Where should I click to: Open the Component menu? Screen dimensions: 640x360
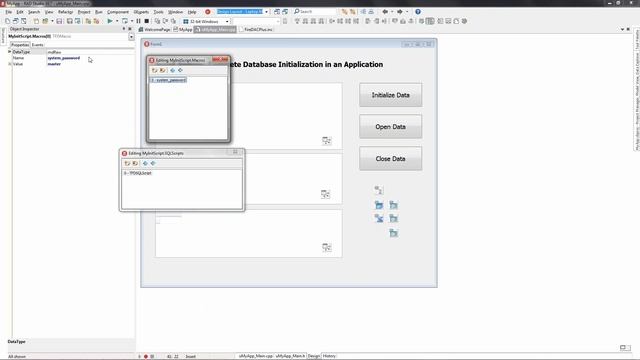tap(118, 12)
